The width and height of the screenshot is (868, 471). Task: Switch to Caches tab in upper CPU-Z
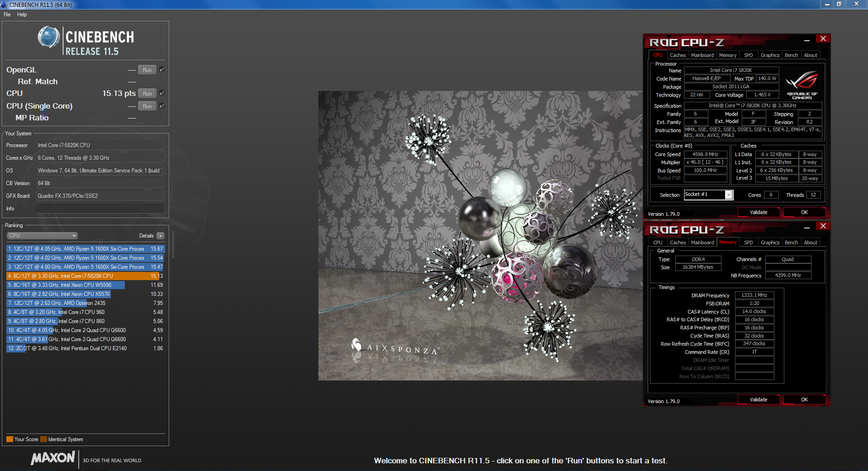[678, 55]
